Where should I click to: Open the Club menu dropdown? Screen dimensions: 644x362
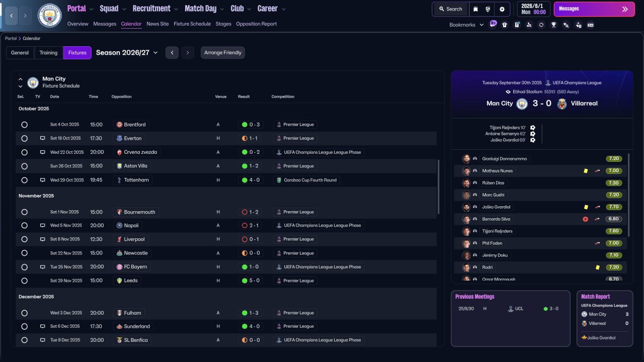click(241, 9)
